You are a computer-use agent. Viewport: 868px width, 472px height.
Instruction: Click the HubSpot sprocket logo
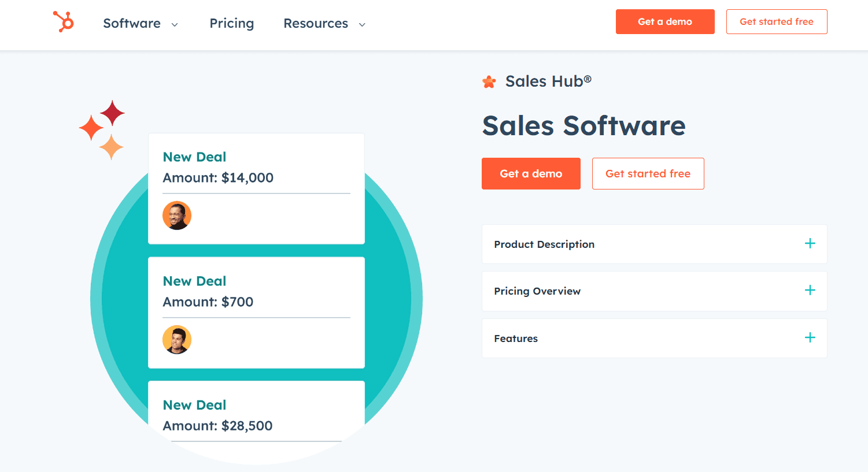pyautogui.click(x=64, y=22)
